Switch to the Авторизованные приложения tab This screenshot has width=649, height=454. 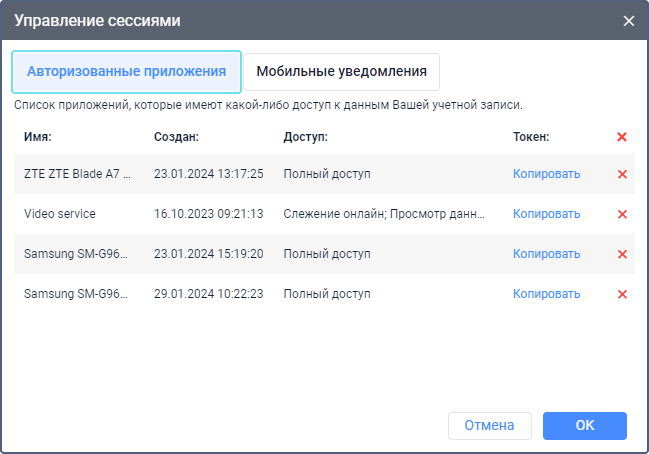126,72
